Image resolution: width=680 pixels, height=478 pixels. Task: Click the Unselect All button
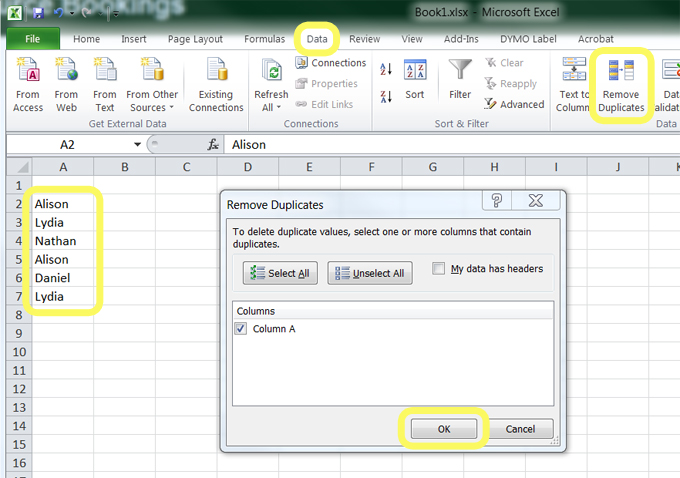[370, 273]
